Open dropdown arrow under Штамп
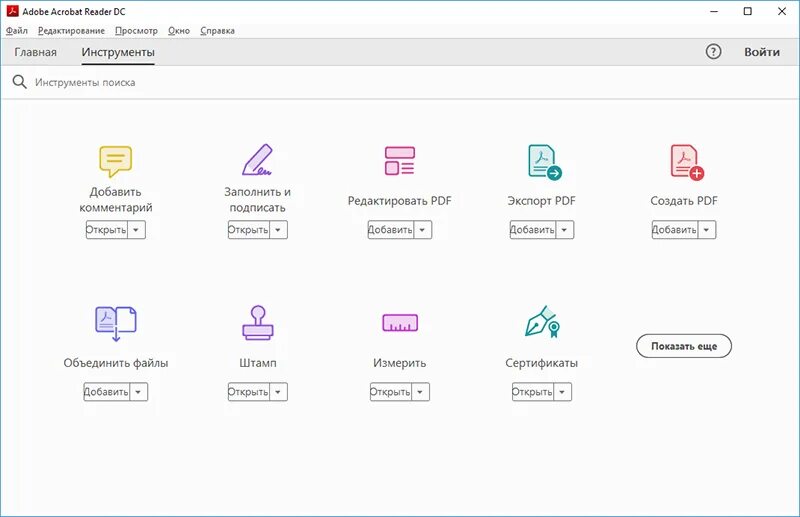 click(x=278, y=392)
